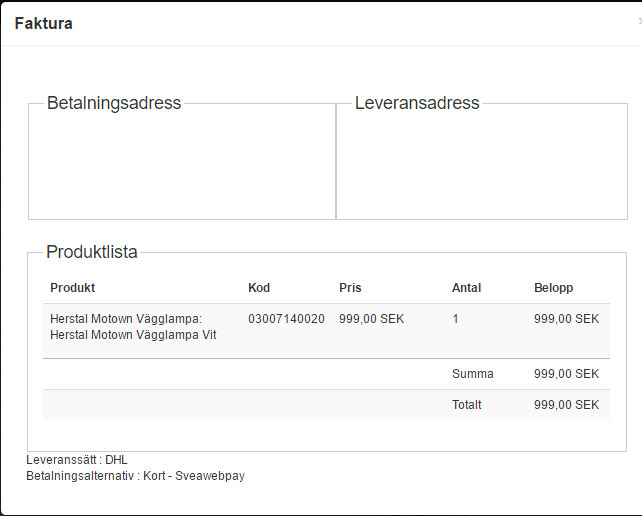Viewport: 642px width, 516px height.
Task: Click the Totalt amount 999,00 SEK
Action: (566, 405)
